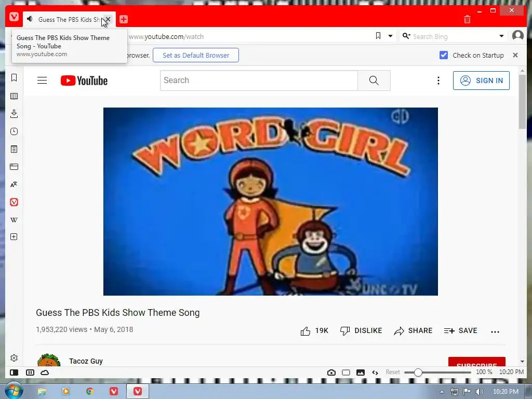Viewport: 532px width, 399px height.
Task: Go to the YouTube home logo
Action: (84, 81)
